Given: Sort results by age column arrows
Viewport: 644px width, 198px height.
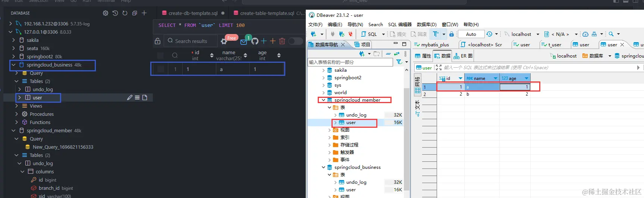Looking at the screenshot, I should tap(279, 55).
